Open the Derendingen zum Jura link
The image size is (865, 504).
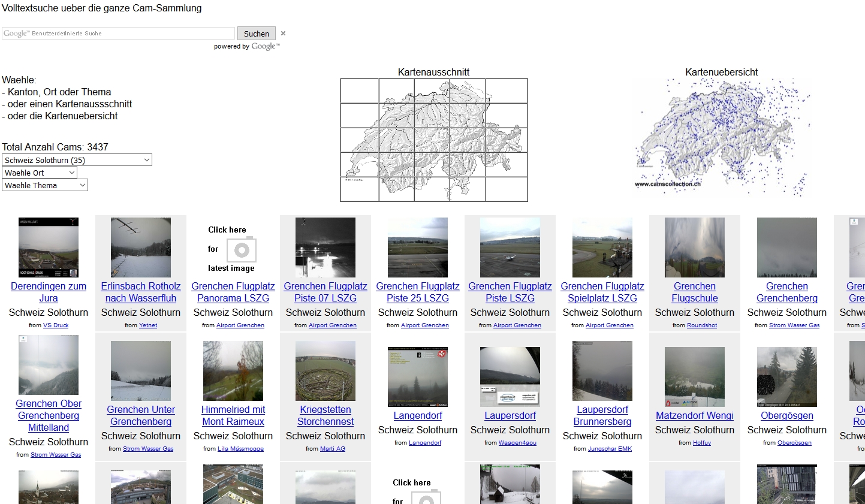(x=49, y=292)
